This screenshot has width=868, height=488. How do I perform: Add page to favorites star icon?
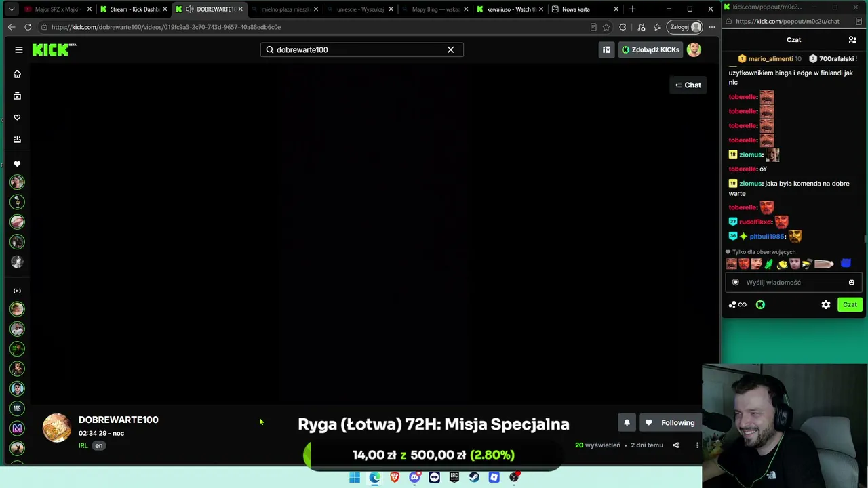tap(606, 27)
